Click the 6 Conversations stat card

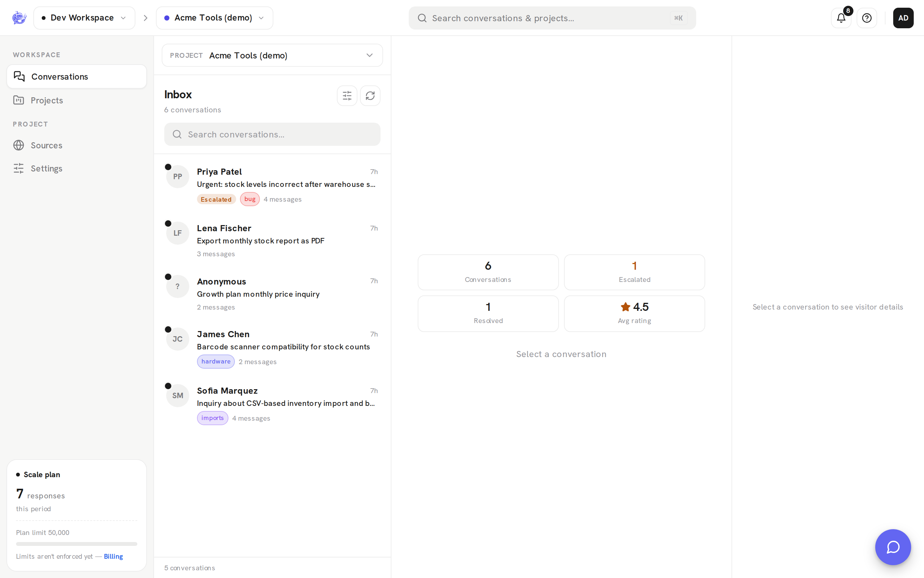coord(488,272)
